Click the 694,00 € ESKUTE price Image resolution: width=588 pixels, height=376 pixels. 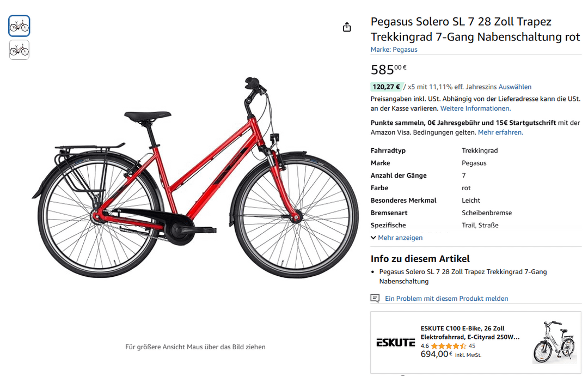click(437, 354)
